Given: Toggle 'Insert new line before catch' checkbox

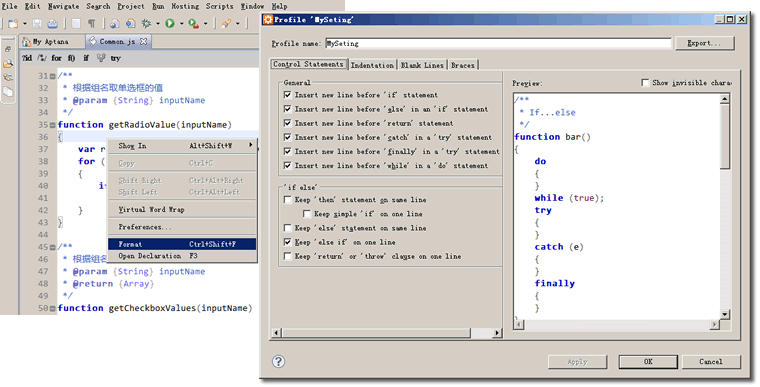Looking at the screenshot, I should [x=287, y=137].
